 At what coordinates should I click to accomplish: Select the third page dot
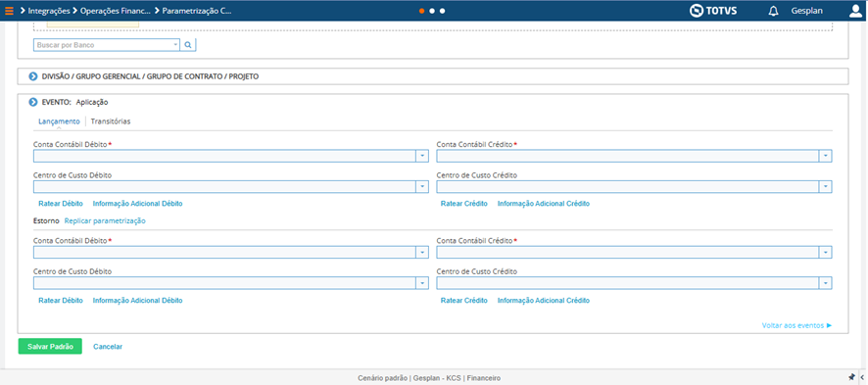pyautogui.click(x=442, y=11)
